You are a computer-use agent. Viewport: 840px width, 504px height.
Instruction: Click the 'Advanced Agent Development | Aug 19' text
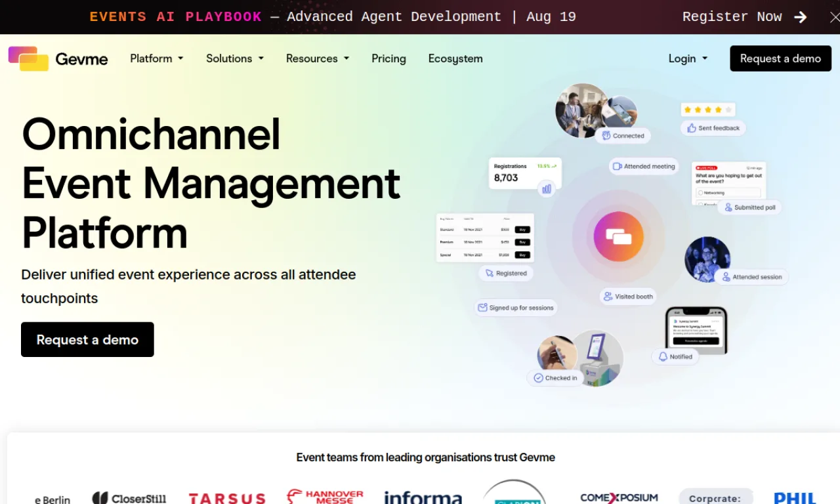(x=431, y=17)
